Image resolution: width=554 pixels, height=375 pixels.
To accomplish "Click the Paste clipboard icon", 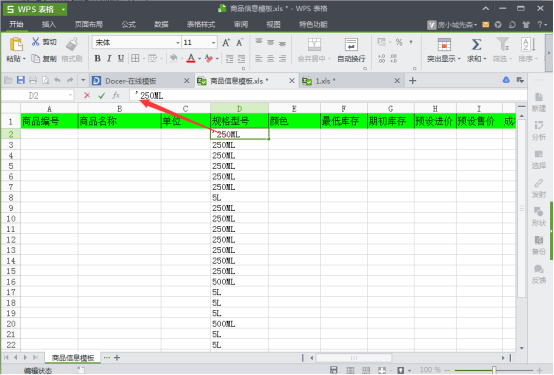I will (16, 45).
